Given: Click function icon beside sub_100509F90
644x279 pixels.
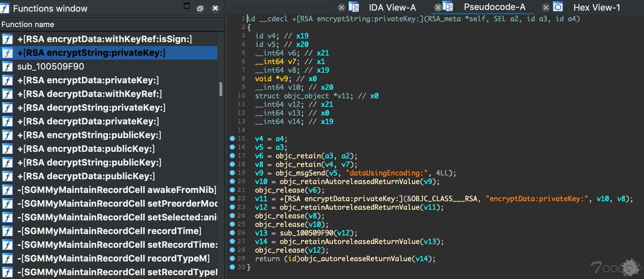Looking at the screenshot, I should click(7, 66).
